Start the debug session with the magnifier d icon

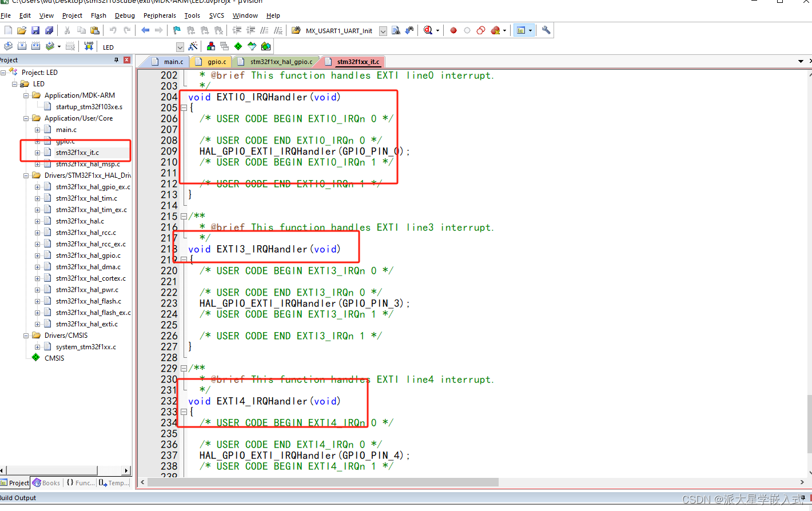coord(428,30)
